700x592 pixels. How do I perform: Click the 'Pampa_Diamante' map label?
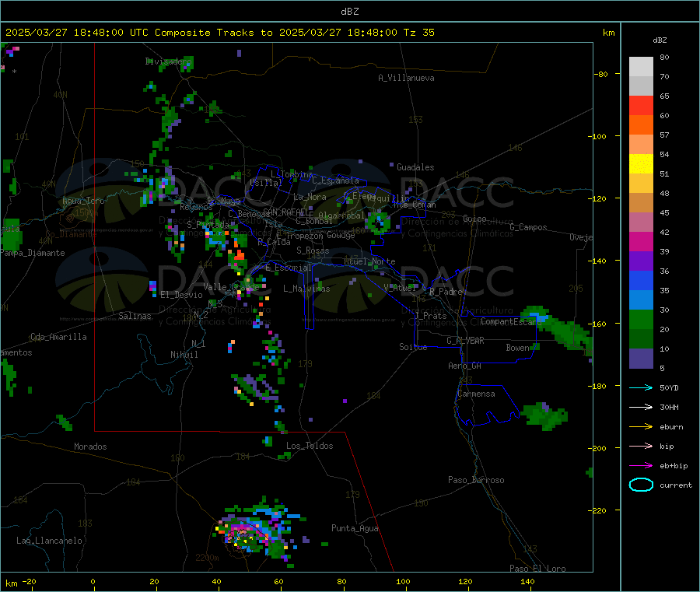point(33,253)
